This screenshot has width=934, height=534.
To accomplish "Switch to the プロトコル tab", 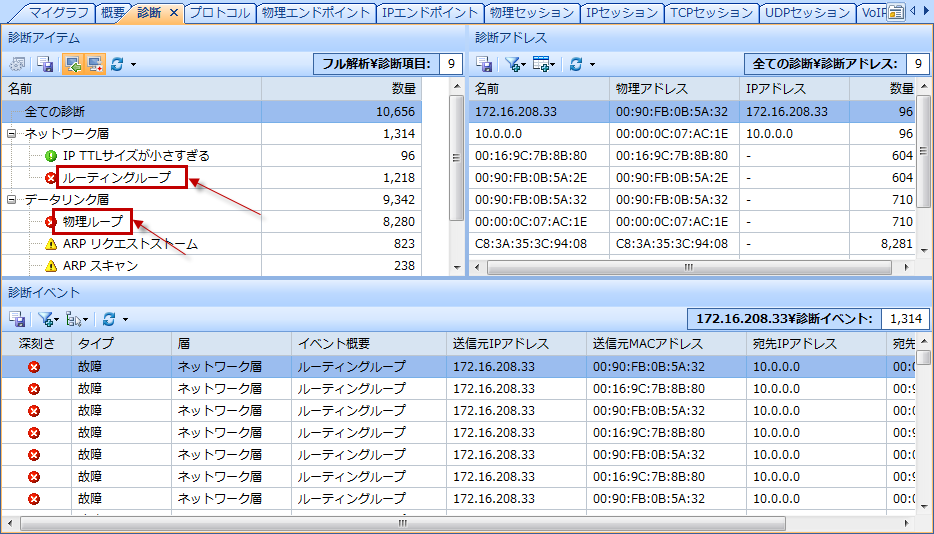I will (x=219, y=13).
